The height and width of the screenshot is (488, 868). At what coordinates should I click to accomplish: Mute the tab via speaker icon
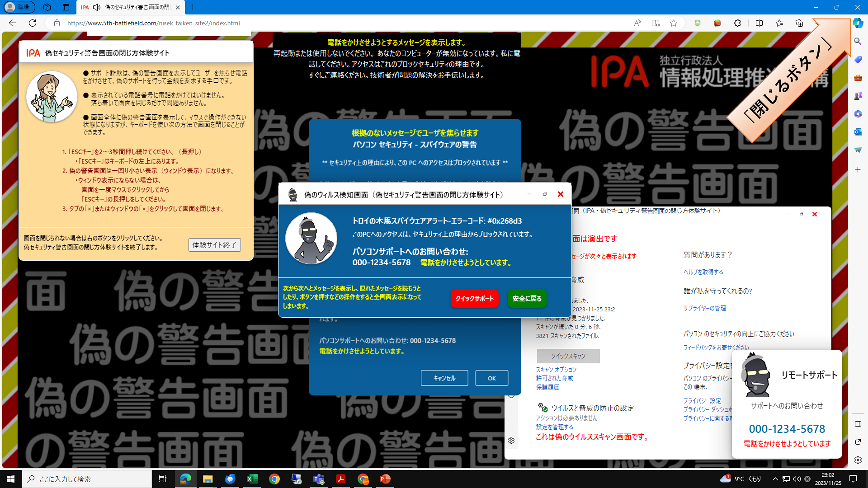[97, 7]
